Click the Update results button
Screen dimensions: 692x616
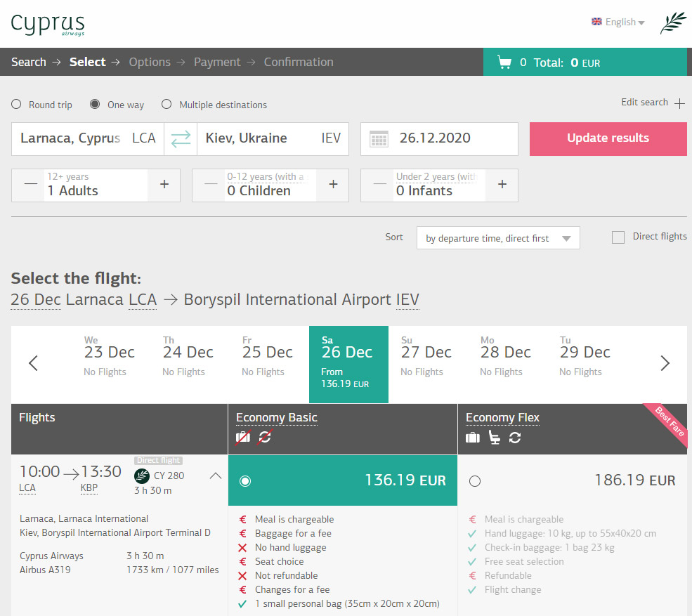click(608, 138)
